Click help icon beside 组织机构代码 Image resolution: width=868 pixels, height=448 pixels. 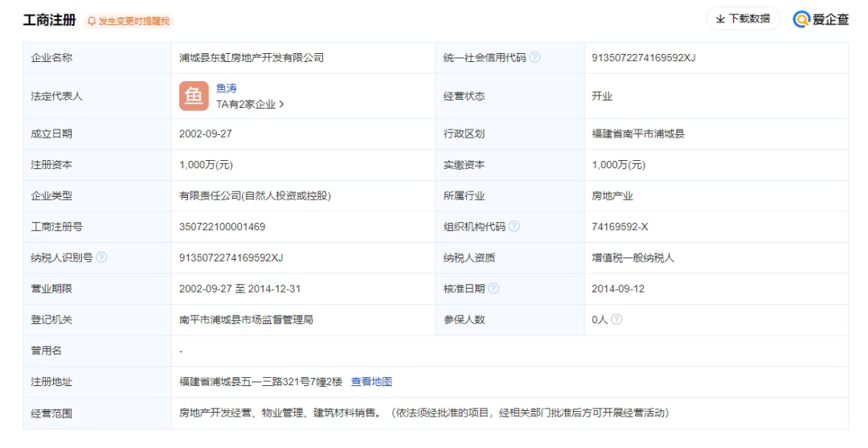(514, 227)
